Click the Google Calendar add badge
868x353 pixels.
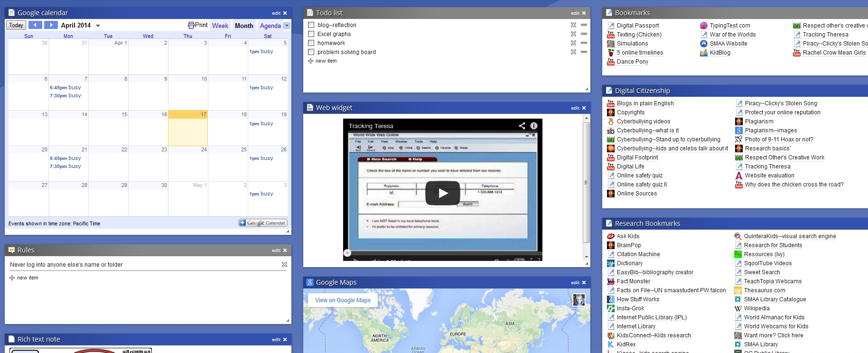(x=263, y=223)
